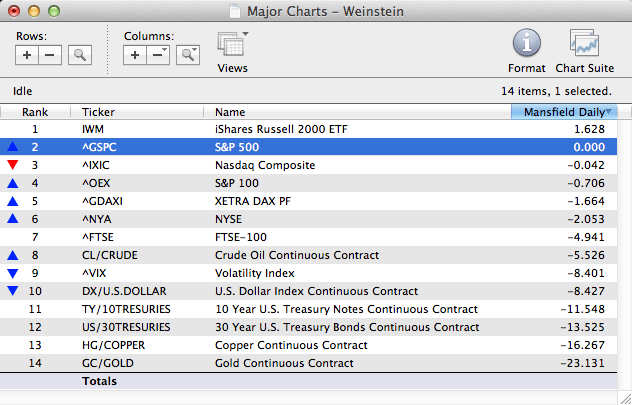
Task: Sort by Mansfield Daily column header
Action: click(x=563, y=112)
